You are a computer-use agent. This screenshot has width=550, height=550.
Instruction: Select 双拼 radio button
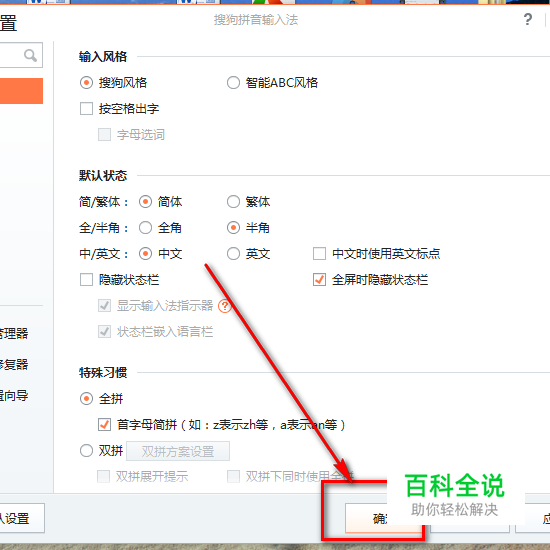(x=86, y=451)
